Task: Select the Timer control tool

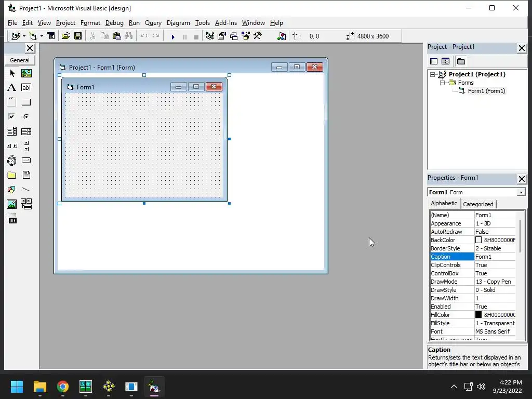Action: pyautogui.click(x=12, y=160)
